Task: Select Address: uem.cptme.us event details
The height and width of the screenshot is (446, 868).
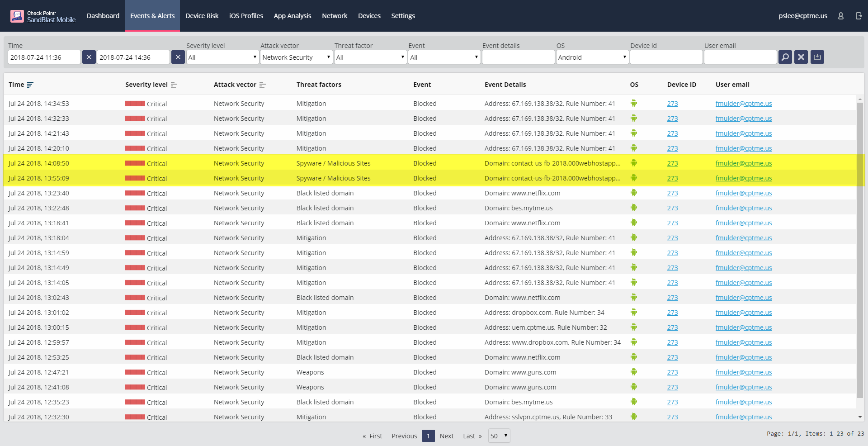Action: click(546, 327)
